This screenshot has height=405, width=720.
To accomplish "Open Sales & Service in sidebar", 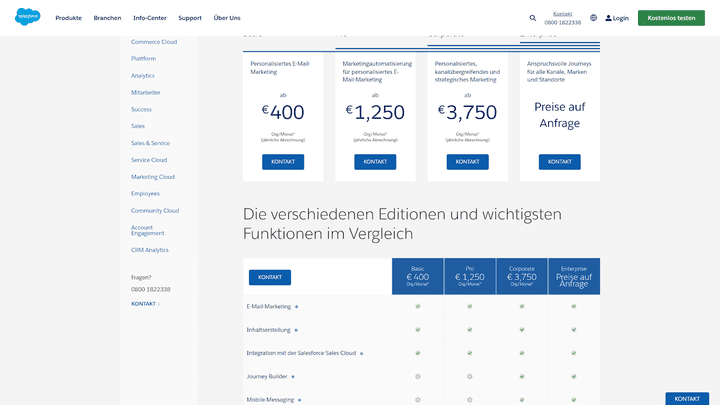I will pyautogui.click(x=150, y=143).
